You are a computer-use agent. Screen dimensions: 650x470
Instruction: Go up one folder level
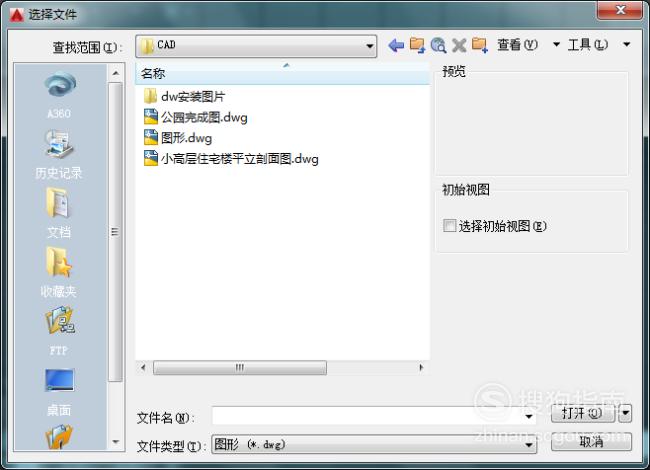417,45
